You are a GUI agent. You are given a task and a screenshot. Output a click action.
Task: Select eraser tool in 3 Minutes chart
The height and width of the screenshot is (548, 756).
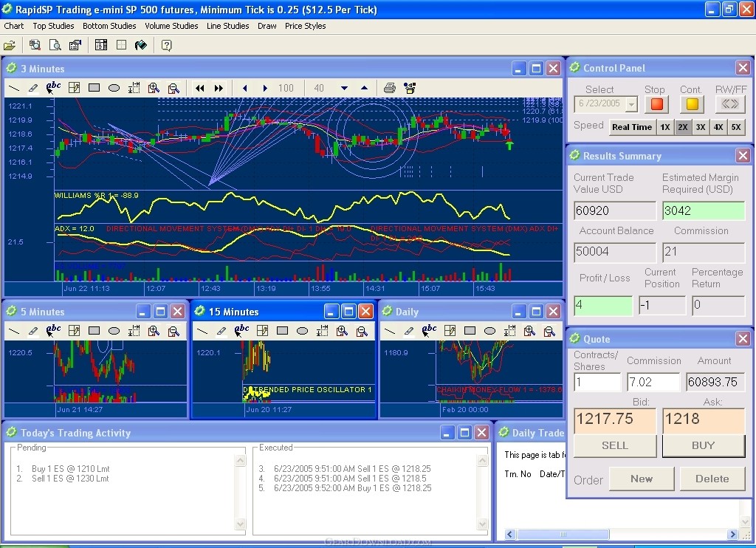(x=32, y=88)
